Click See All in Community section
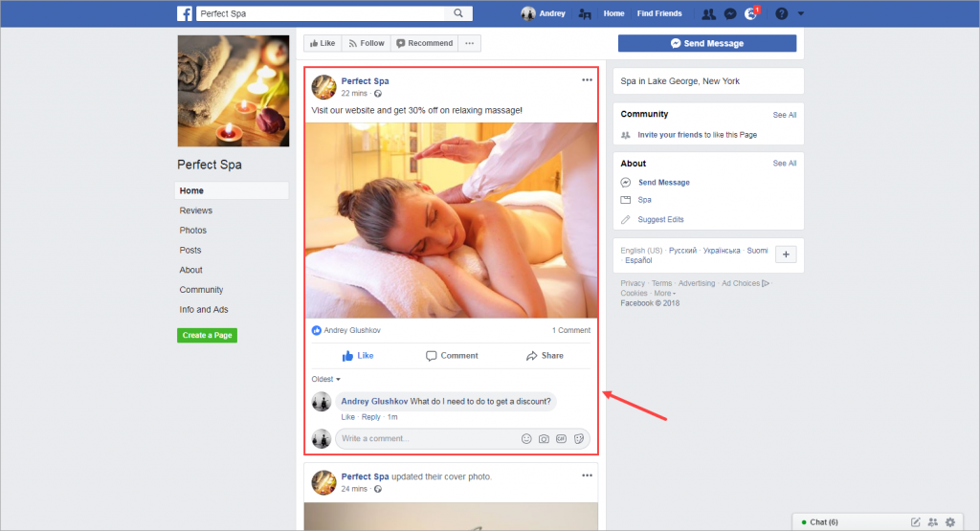 [785, 115]
